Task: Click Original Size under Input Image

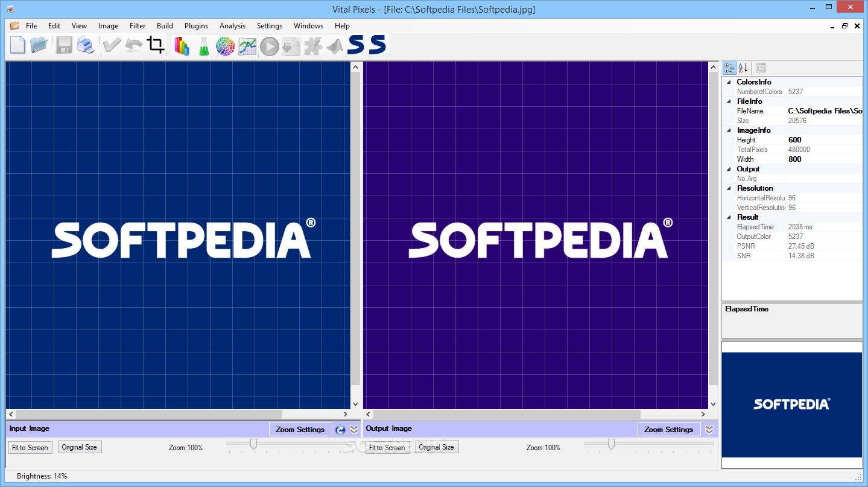Action: coord(79,447)
